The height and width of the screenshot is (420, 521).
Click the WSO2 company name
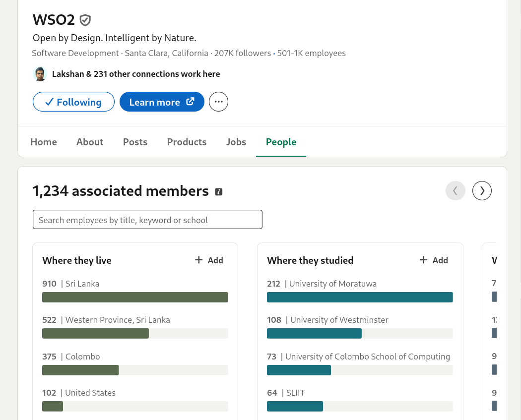(54, 20)
